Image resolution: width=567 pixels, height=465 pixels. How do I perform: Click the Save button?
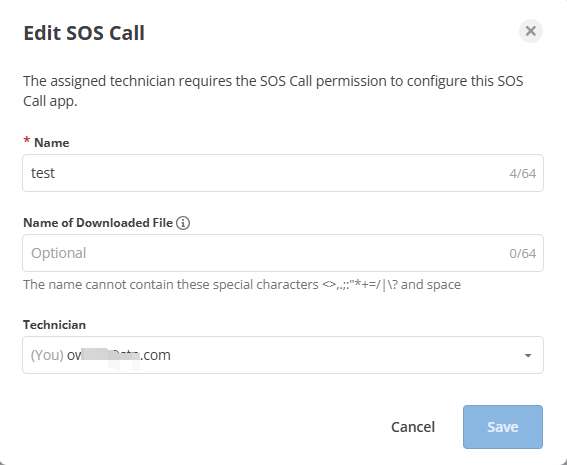point(503,427)
